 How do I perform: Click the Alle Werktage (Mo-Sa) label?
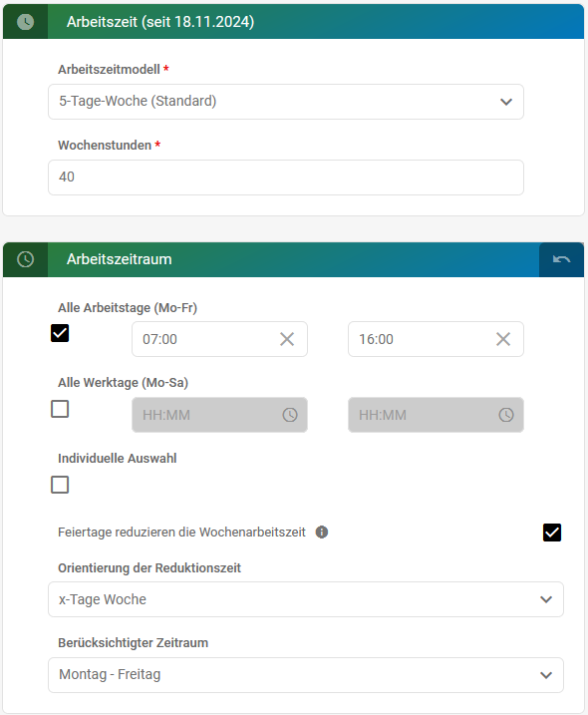(123, 383)
